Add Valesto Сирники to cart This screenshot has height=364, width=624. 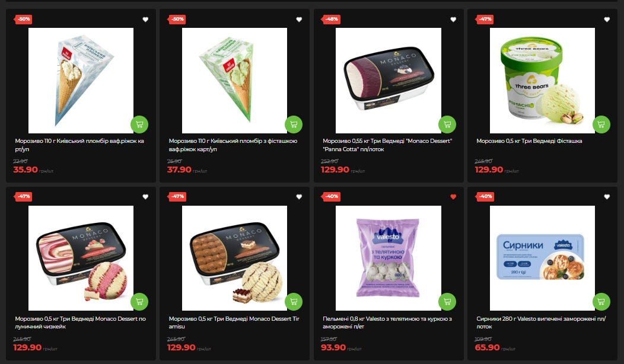(x=601, y=302)
